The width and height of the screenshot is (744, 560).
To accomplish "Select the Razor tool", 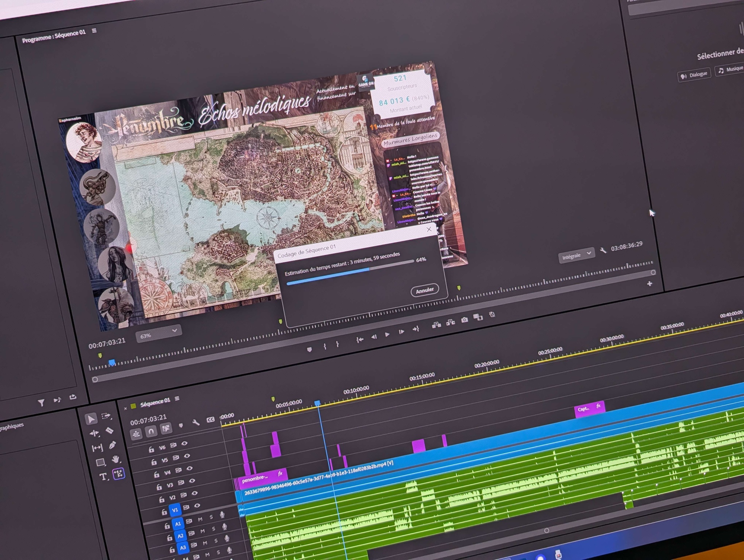I will click(109, 431).
